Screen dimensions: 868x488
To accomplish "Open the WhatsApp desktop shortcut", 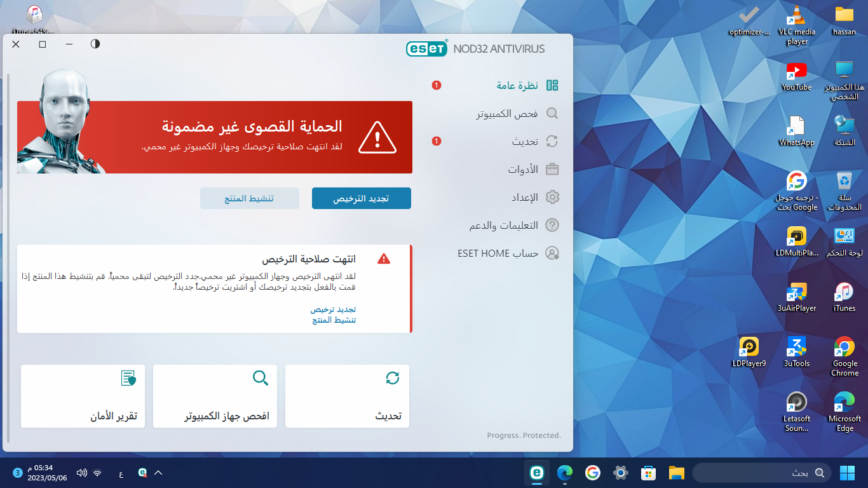I will click(797, 132).
